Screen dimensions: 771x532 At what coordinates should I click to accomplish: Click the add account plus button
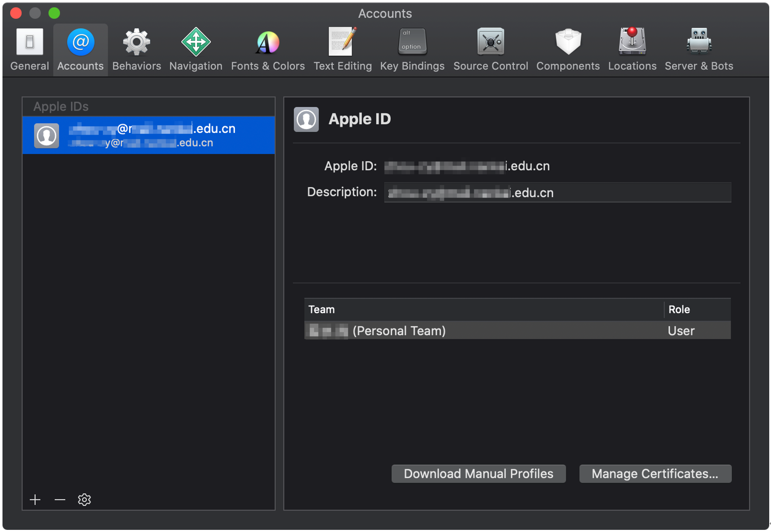tap(35, 499)
